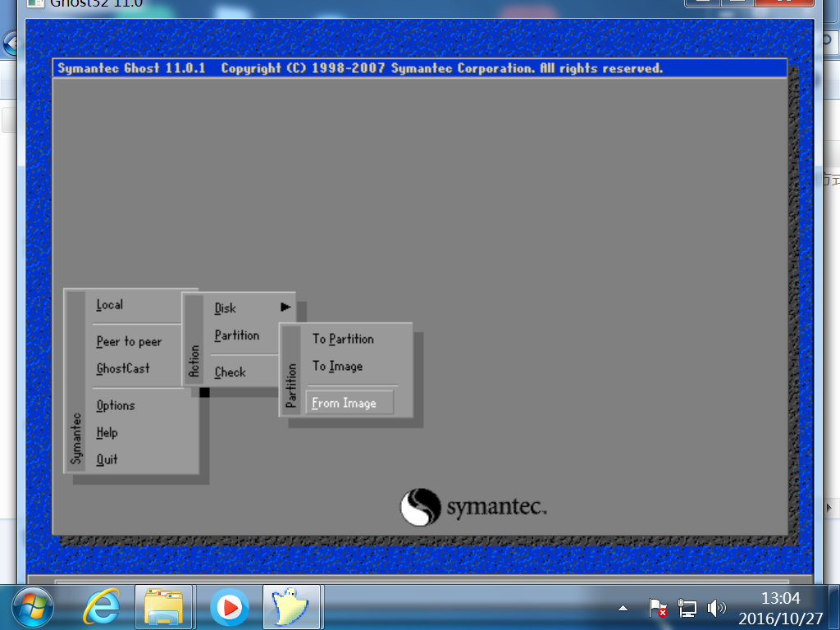The image size is (840, 630).
Task: Open the volume speaker icon
Action: pos(715,608)
